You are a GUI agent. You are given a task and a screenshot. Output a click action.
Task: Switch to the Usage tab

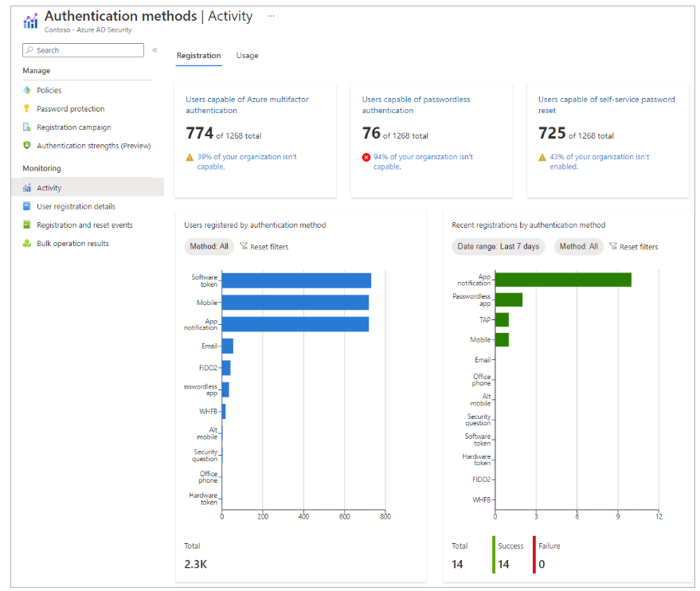click(248, 55)
